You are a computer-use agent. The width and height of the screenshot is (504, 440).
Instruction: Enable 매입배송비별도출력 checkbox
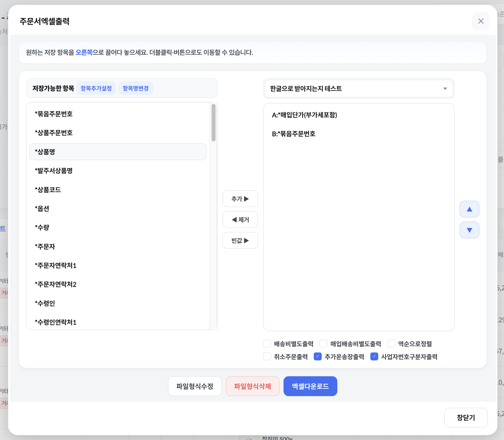[x=323, y=344]
